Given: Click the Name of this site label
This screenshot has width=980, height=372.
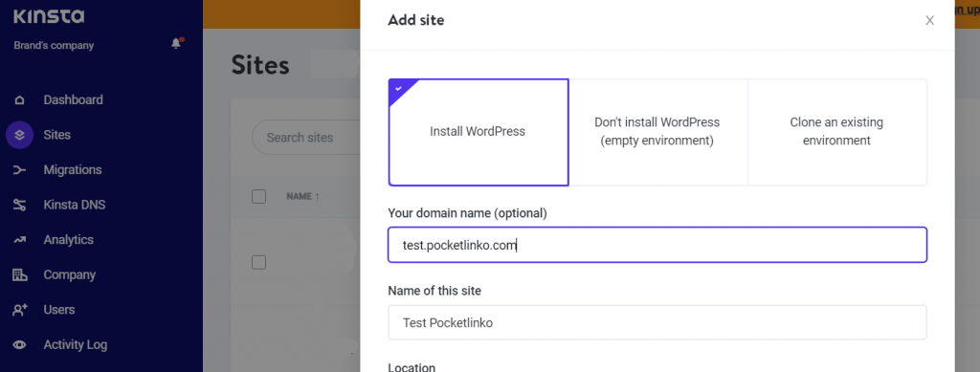Looking at the screenshot, I should click(434, 291).
